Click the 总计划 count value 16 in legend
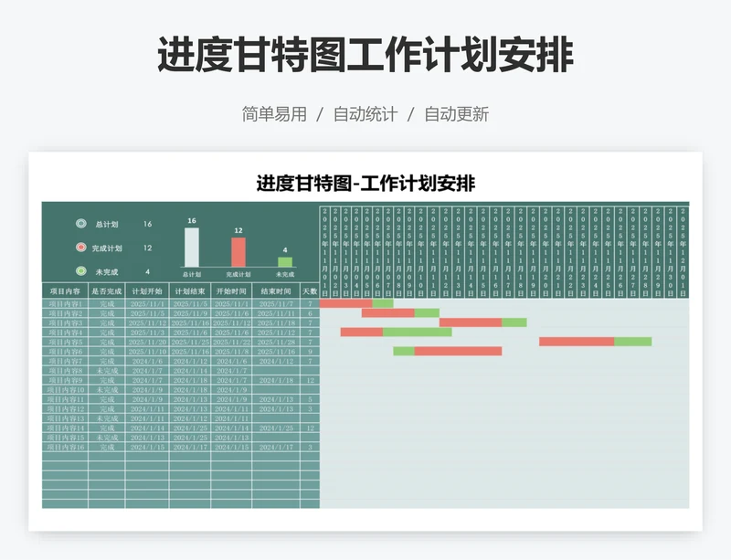This screenshot has height=560, width=731. tap(147, 224)
